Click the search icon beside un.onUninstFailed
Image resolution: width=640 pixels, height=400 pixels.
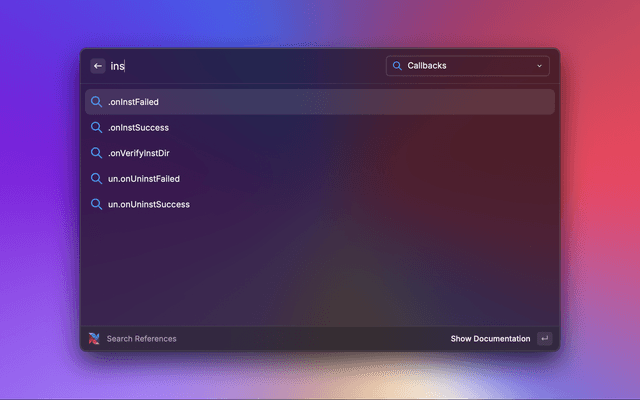click(x=97, y=179)
